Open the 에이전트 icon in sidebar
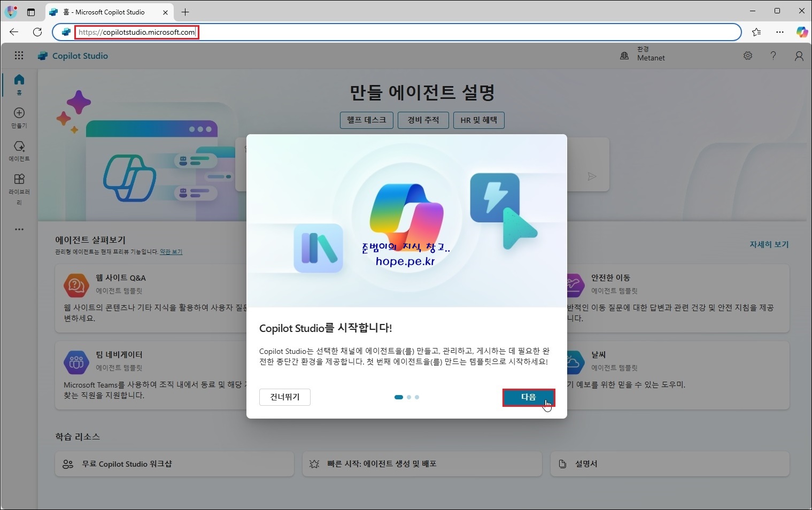The height and width of the screenshot is (510, 812). 19,146
